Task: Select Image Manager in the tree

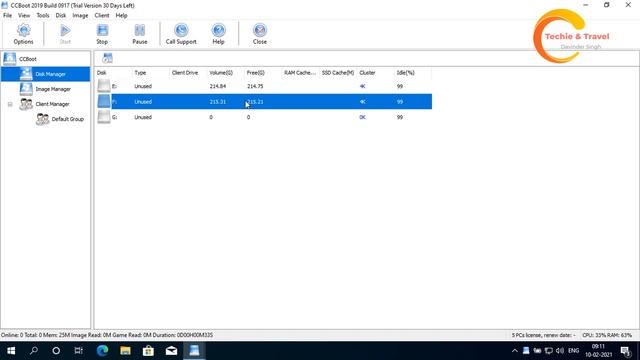Action: coord(53,89)
